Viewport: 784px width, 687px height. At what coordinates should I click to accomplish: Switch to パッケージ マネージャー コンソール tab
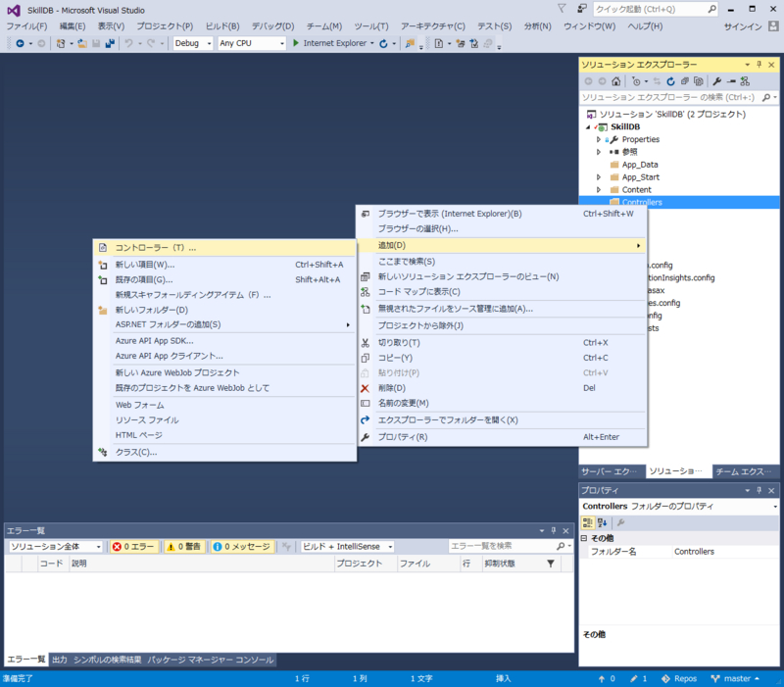click(211, 660)
